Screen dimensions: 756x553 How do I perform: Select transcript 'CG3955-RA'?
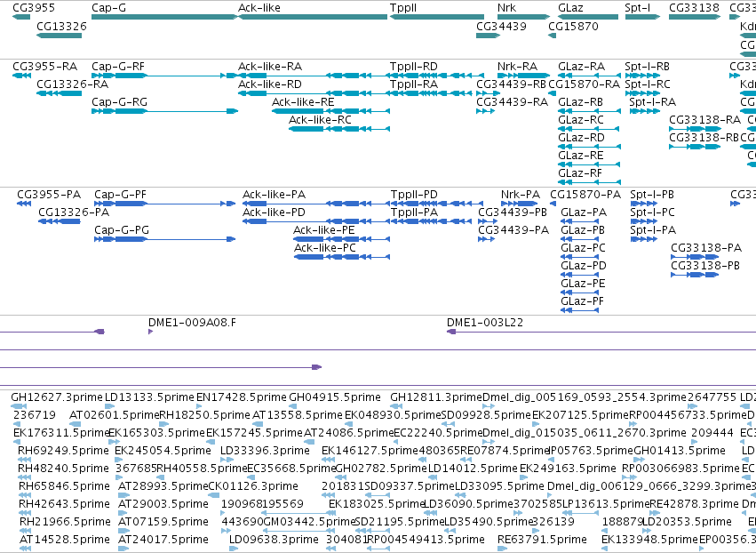44,67
